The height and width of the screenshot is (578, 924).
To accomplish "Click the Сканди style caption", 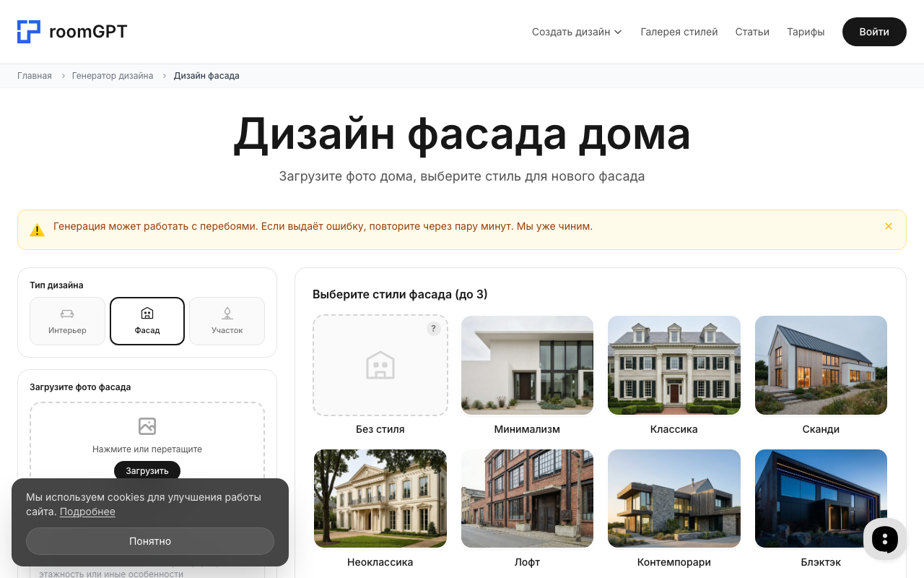I will pyautogui.click(x=821, y=429).
